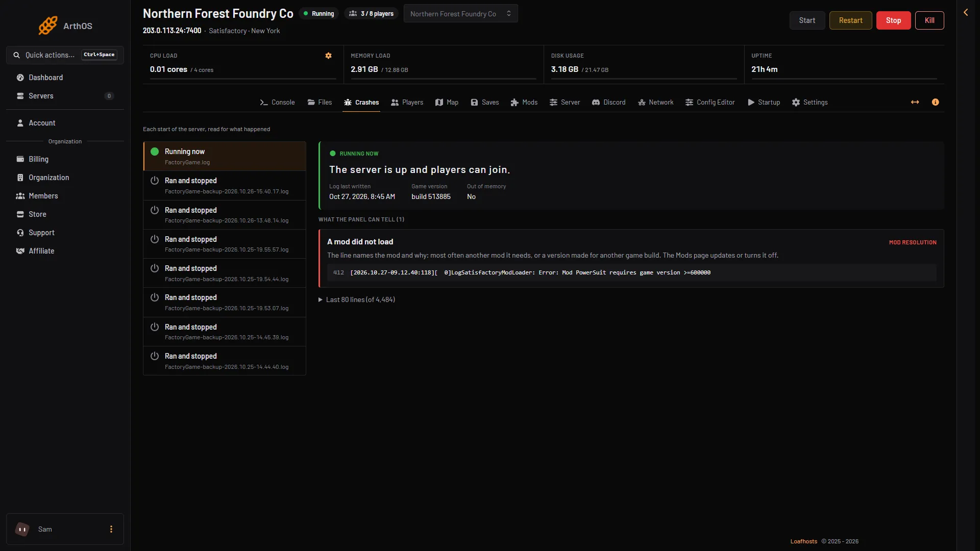Expand the Last 80 lines log section
This screenshot has width=980, height=551.
pos(357,299)
